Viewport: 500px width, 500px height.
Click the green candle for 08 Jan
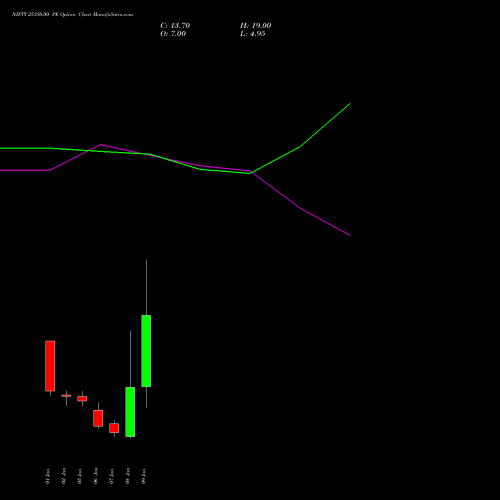coord(130,412)
